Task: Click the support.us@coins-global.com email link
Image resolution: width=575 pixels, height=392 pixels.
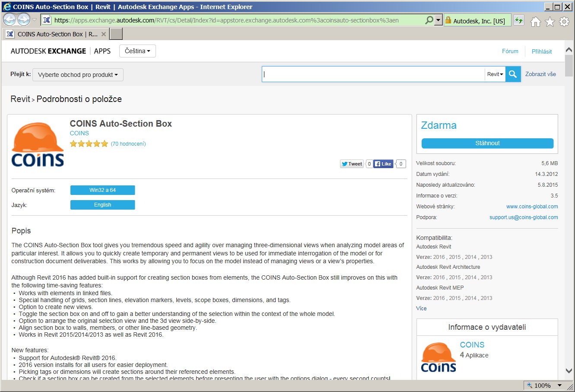Action: click(524, 217)
